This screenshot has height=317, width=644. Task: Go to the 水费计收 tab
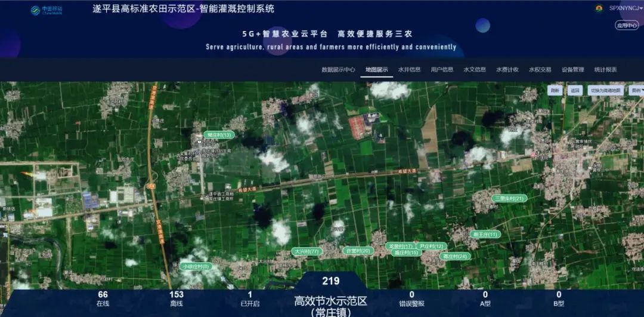tap(507, 69)
